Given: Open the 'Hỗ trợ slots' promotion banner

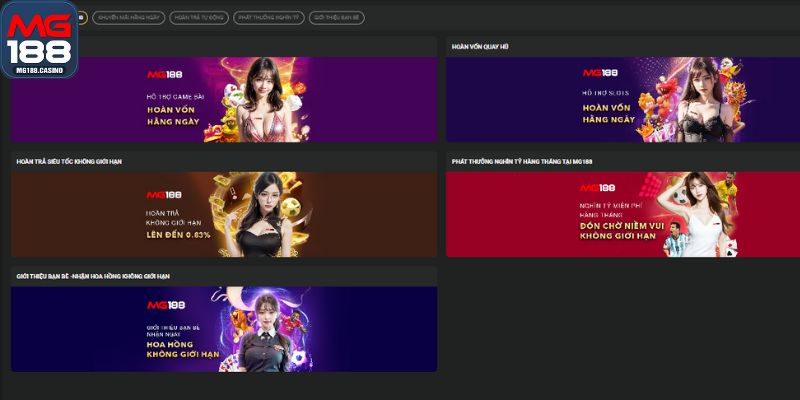Looking at the screenshot, I should pyautogui.click(x=623, y=99).
